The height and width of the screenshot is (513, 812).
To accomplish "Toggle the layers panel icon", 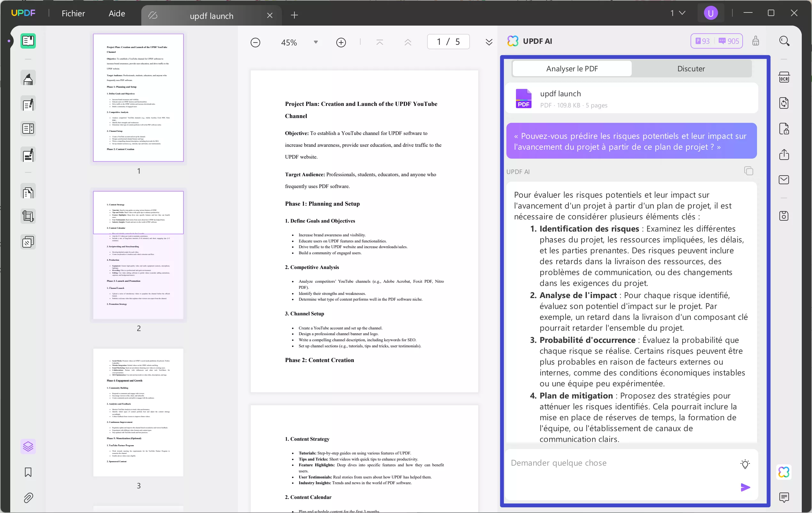I will 28,446.
